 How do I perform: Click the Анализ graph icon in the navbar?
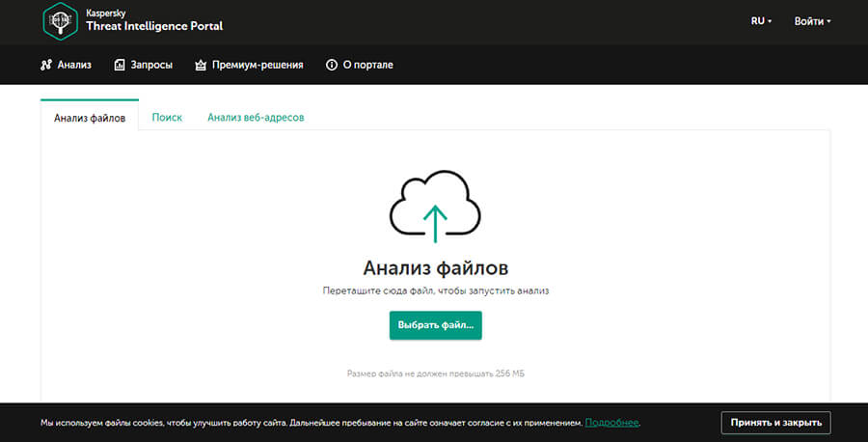point(45,66)
